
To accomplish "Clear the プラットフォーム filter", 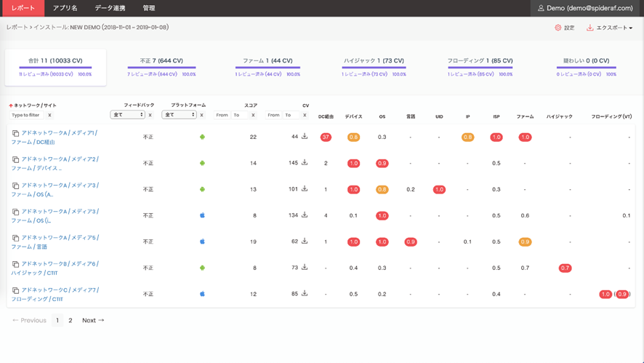I will (x=201, y=115).
